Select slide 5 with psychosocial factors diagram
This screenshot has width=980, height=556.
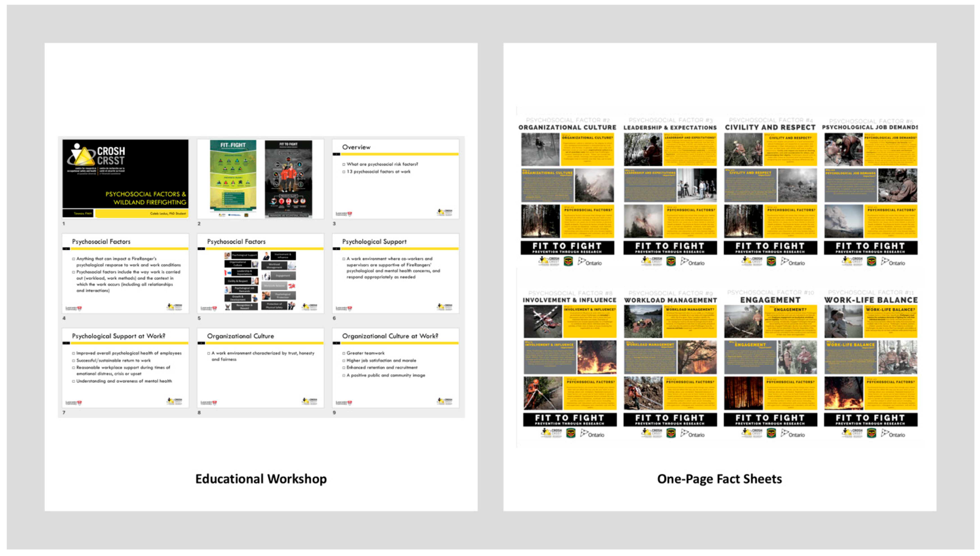261,274
